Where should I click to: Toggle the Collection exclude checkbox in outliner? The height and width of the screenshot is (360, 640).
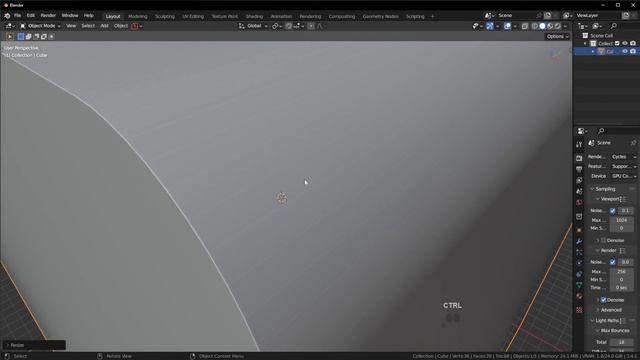[x=617, y=43]
